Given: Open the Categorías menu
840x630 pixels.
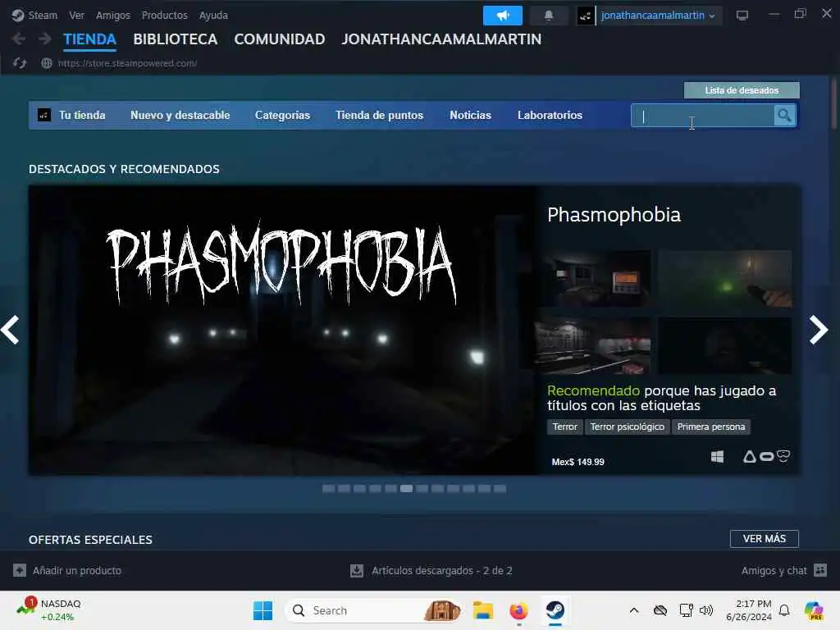Looking at the screenshot, I should point(282,115).
